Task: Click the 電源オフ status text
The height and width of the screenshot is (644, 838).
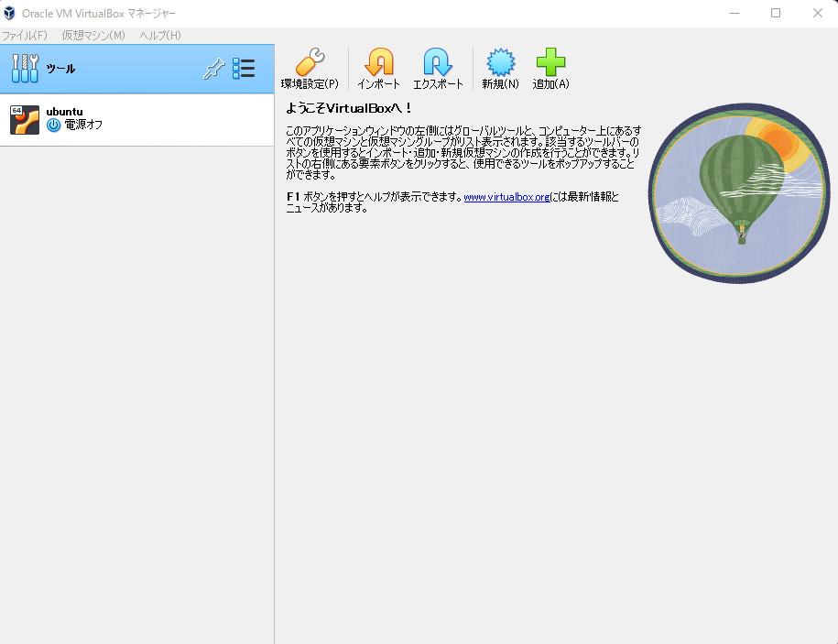Action: click(x=83, y=125)
